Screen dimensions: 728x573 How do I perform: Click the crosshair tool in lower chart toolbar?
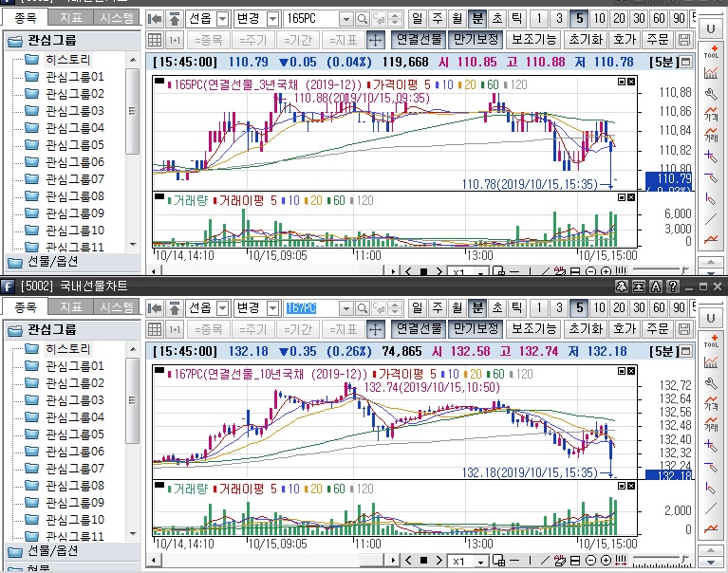[x=375, y=329]
